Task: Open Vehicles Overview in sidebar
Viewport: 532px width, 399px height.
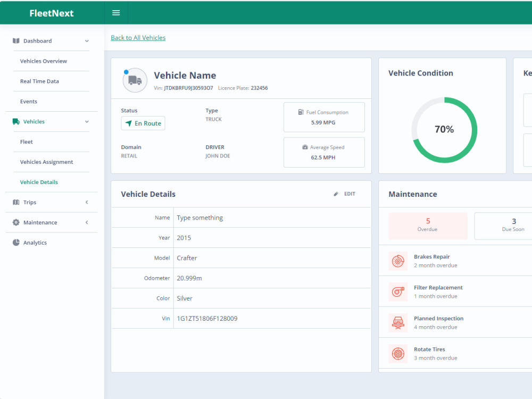Action: coord(44,61)
